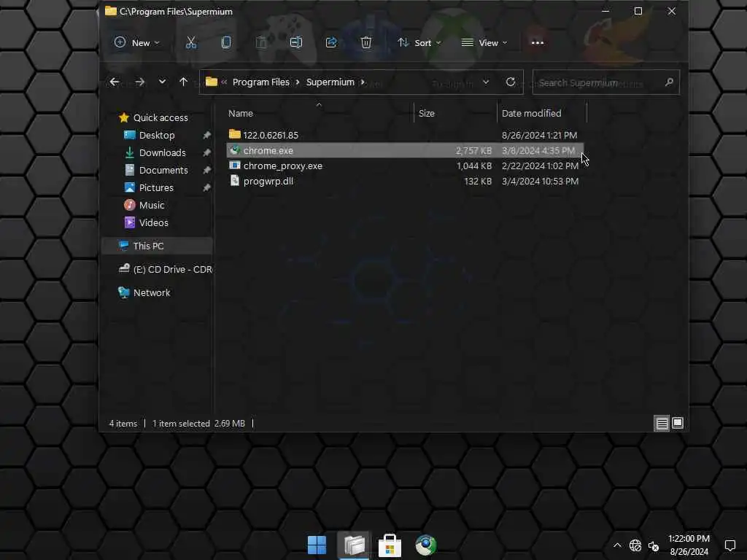Image resolution: width=747 pixels, height=560 pixels.
Task: Sort by the Size column header
Action: (426, 113)
